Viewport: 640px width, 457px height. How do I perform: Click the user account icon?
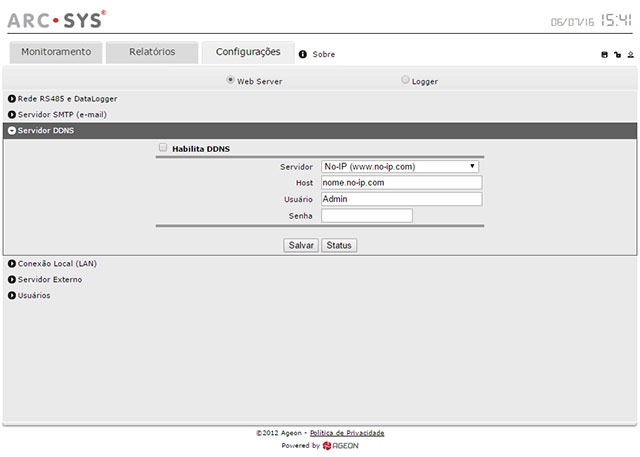pos(631,55)
